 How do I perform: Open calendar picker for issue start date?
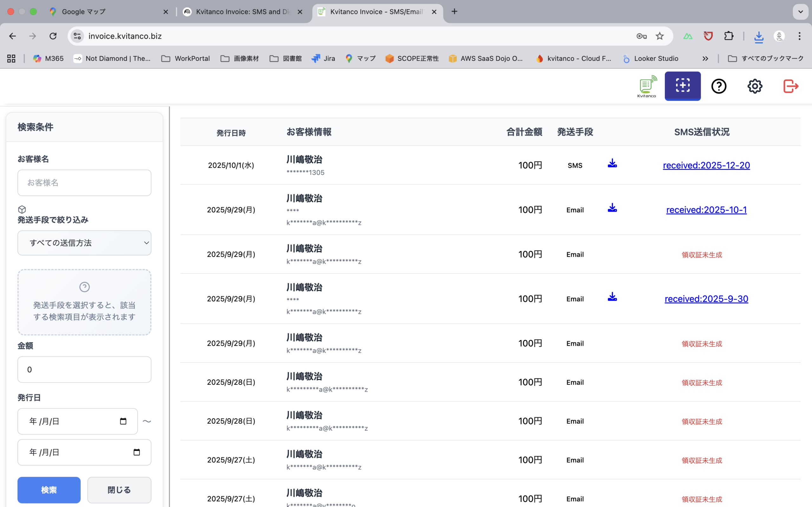(x=123, y=421)
